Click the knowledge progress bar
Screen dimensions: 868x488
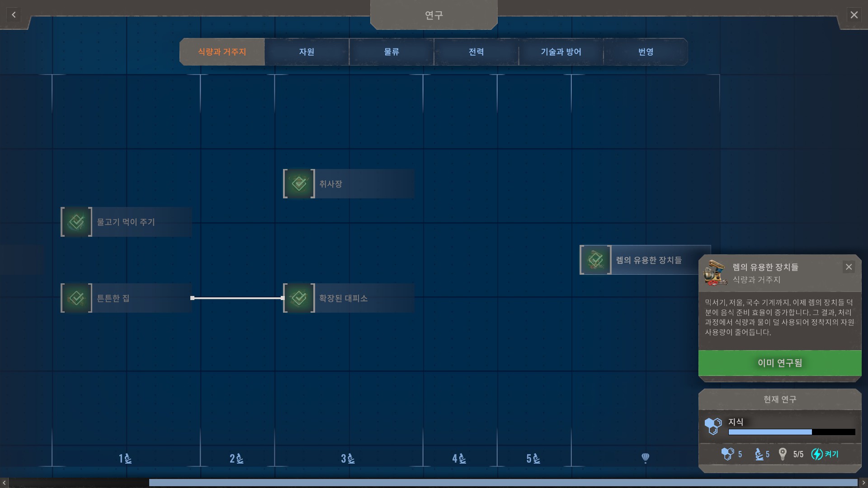tap(791, 432)
